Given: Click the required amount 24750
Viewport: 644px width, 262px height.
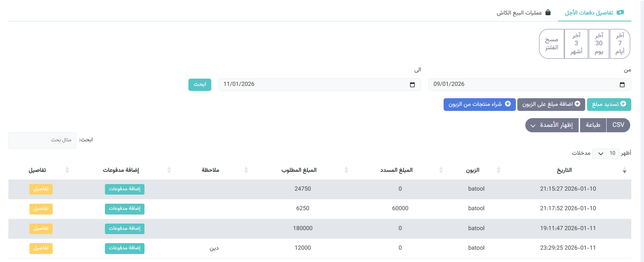Looking at the screenshot, I should 303,189.
